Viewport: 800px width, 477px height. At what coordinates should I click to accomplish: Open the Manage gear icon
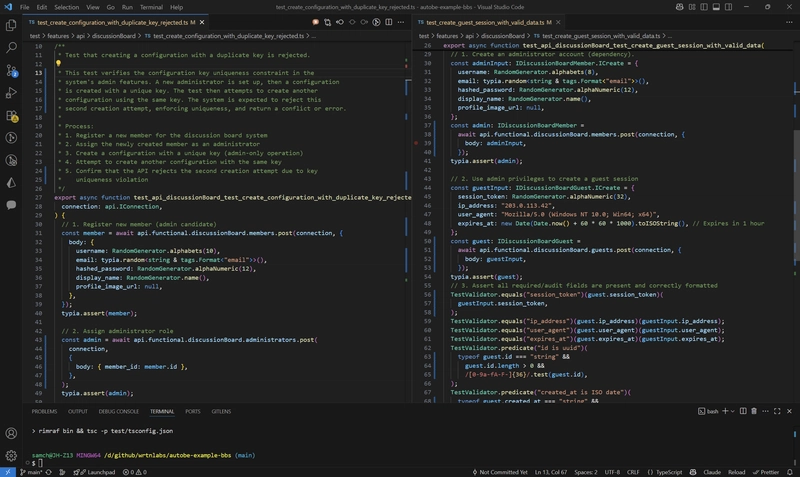[12, 455]
